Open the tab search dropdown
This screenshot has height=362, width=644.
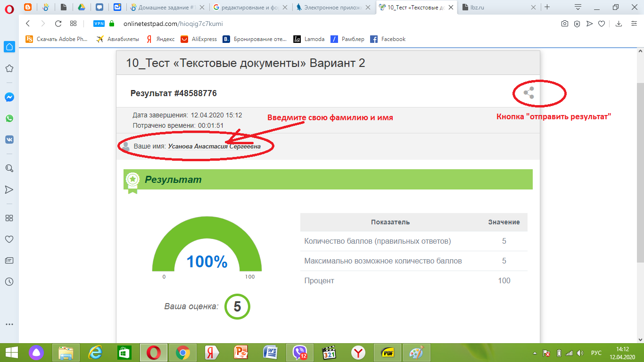[x=578, y=8]
